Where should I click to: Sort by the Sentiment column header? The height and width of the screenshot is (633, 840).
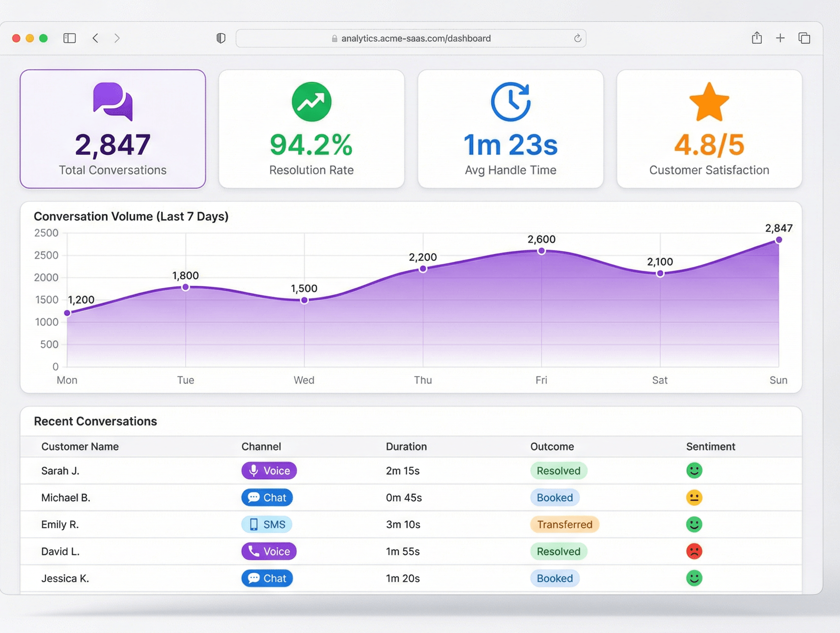coord(711,447)
